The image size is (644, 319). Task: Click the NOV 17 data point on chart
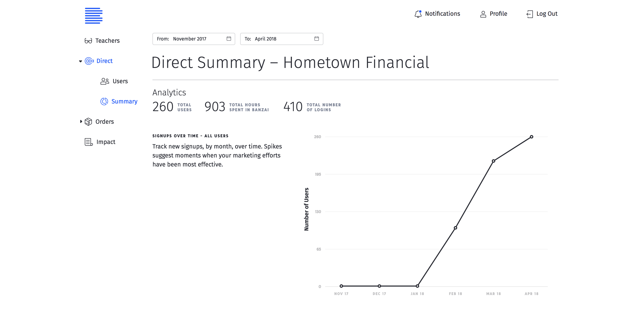(x=341, y=286)
